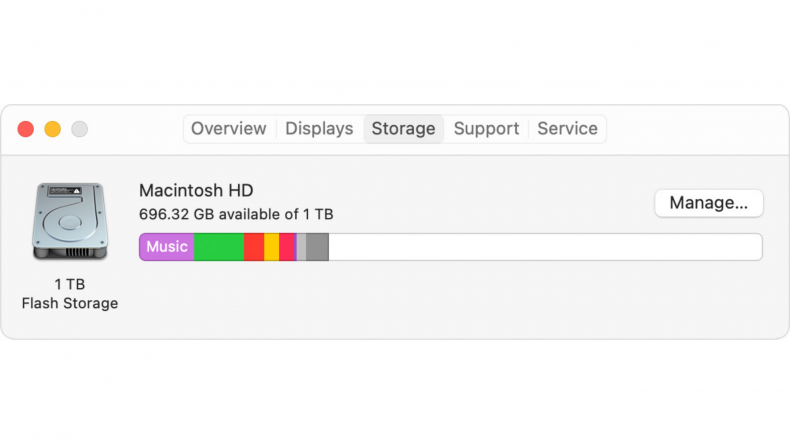Click the Manage... button
The width and height of the screenshot is (790, 444).
709,203
